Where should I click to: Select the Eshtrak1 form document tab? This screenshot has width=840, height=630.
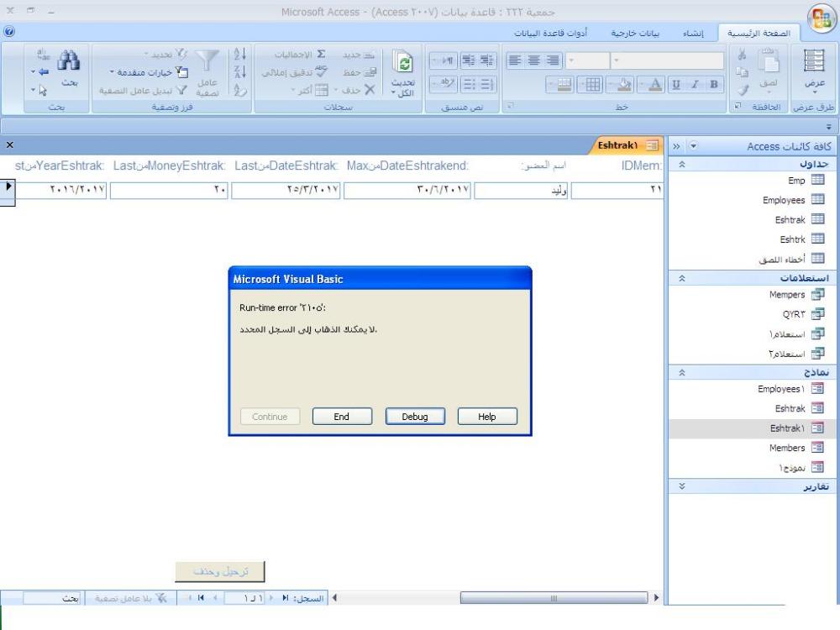click(626, 145)
